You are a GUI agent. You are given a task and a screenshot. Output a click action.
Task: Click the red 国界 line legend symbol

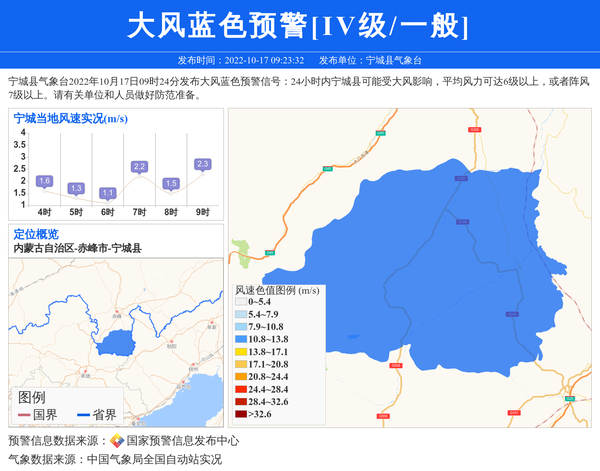pos(24,414)
